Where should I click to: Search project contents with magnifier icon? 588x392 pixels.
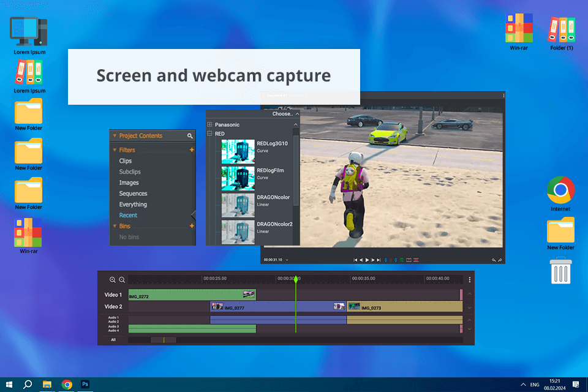coord(190,136)
